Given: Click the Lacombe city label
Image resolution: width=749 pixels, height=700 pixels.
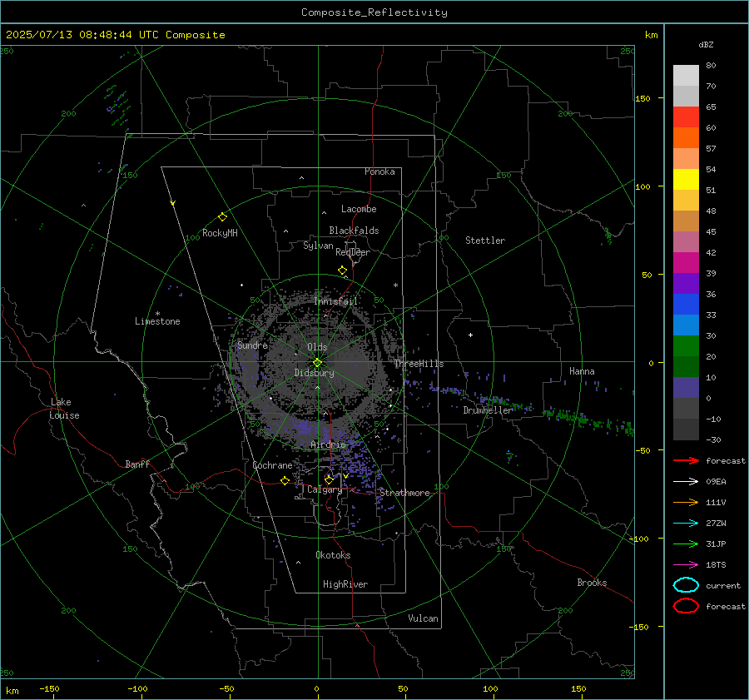Looking at the screenshot, I should point(359,209).
